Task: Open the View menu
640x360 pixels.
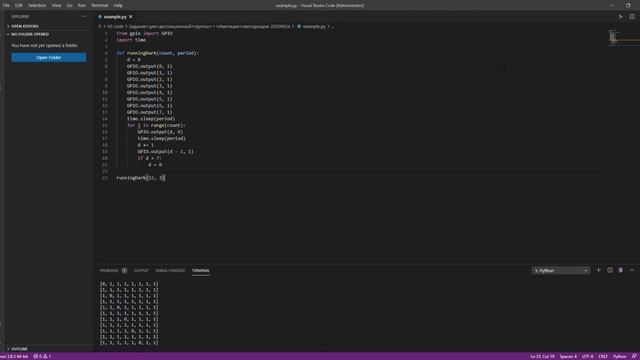Action: tap(56, 5)
